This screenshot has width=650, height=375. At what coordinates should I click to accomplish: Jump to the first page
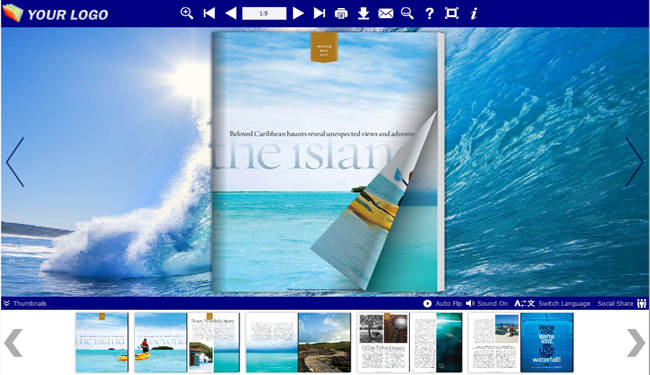209,13
